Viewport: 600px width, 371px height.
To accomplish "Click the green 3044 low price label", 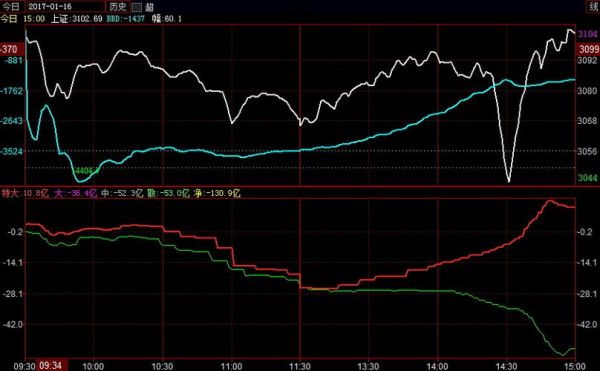I will tap(587, 178).
